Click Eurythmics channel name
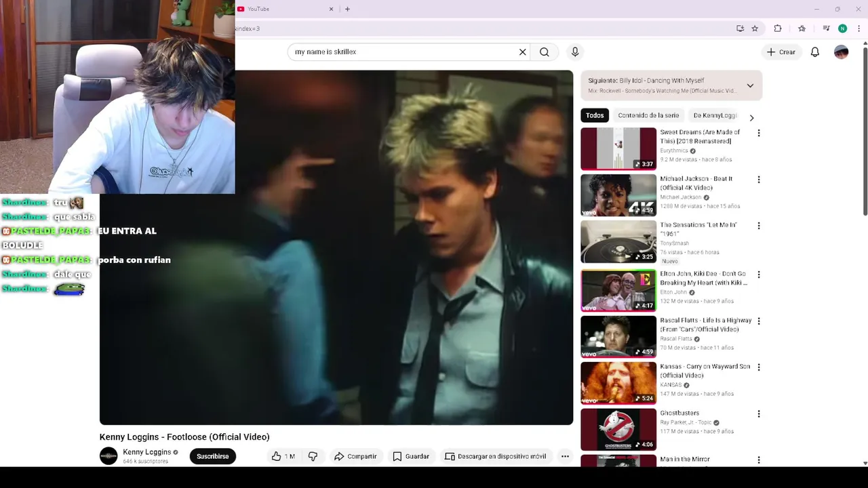Viewport: 868px width, 488px height. click(x=674, y=150)
